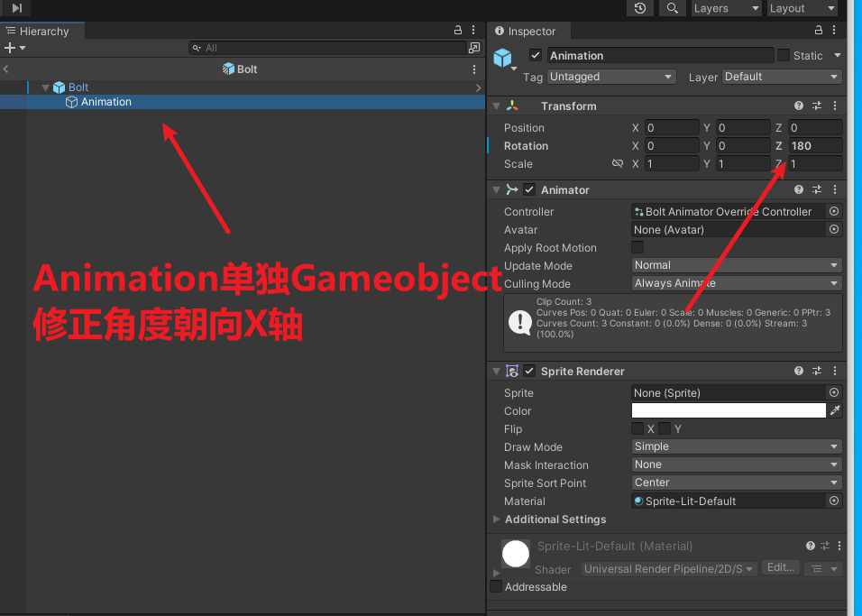
Task: Go back from Bolt prefab stage
Action: (6, 69)
